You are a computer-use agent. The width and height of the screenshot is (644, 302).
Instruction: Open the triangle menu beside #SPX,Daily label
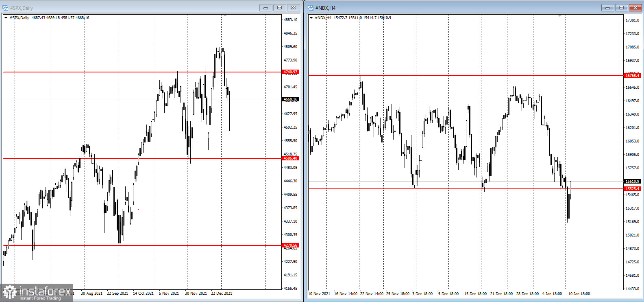tap(6, 18)
